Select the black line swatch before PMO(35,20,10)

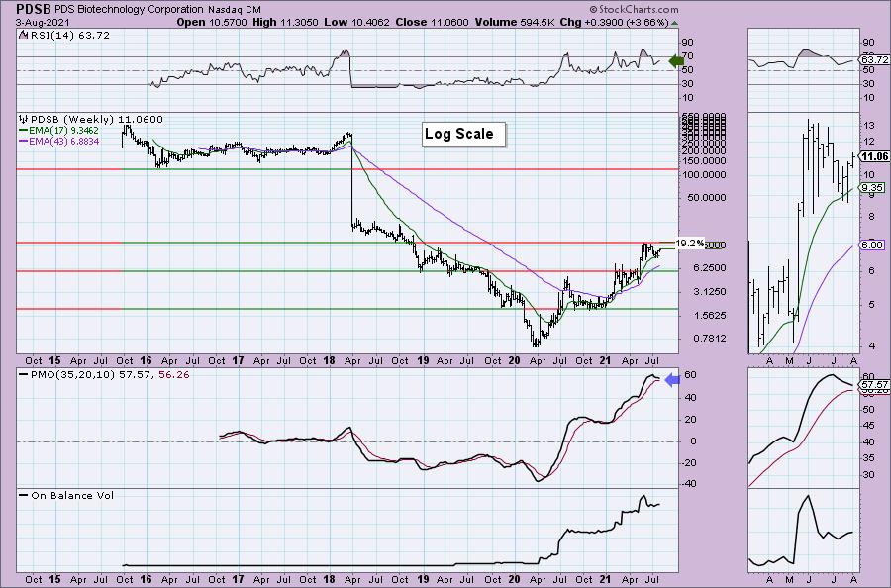24,375
